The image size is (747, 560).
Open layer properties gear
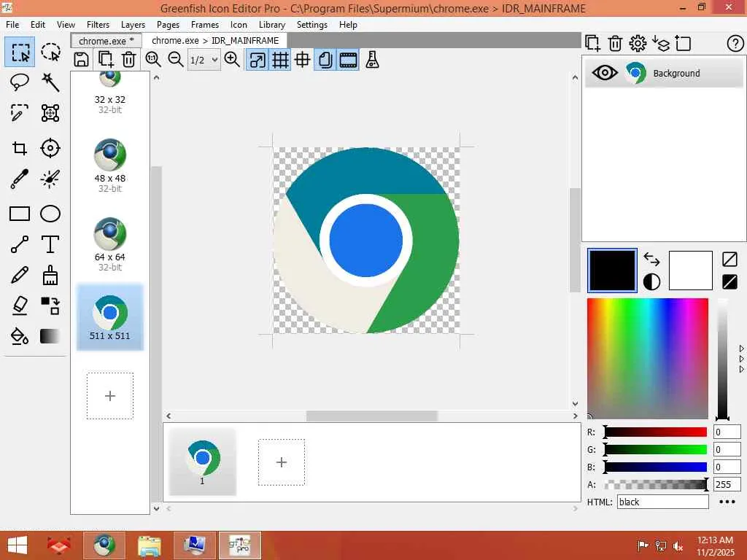point(638,43)
